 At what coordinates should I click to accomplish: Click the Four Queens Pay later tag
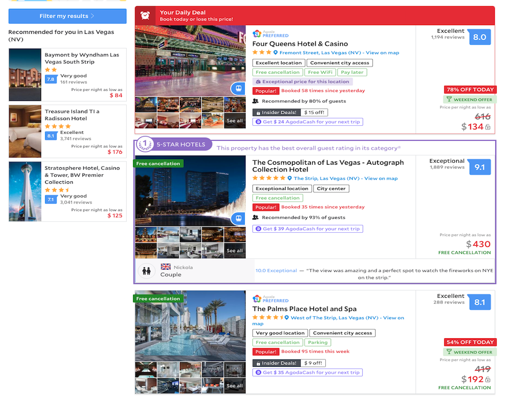pos(352,72)
